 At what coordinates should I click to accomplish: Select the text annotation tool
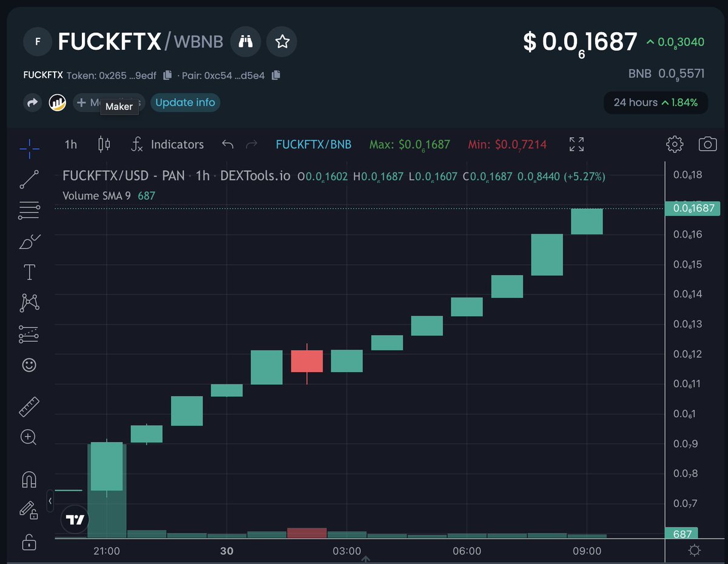pyautogui.click(x=29, y=271)
